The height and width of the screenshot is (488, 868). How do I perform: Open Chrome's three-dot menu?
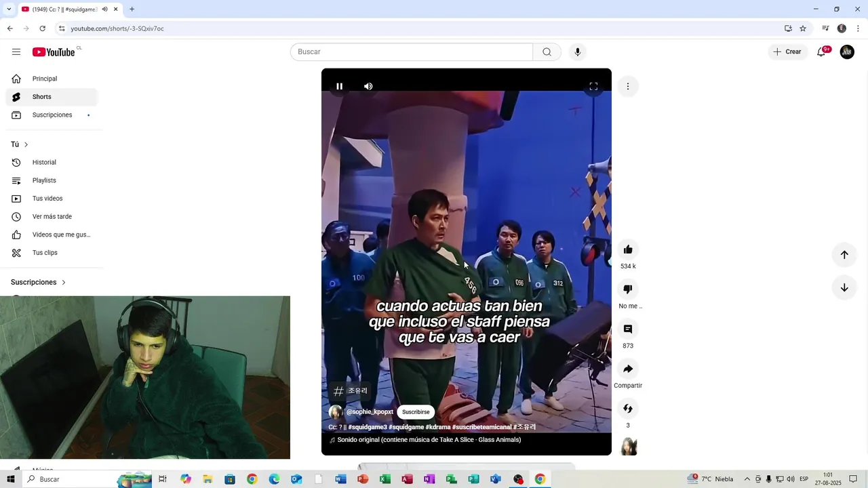tap(859, 28)
